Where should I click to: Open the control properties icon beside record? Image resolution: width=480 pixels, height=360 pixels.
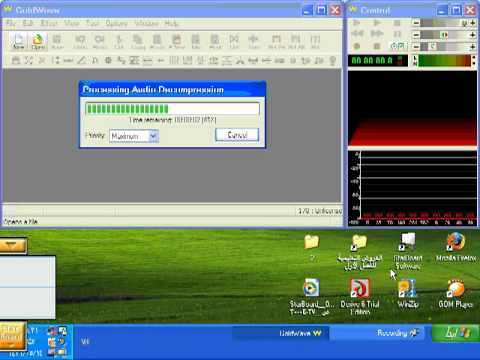point(397,46)
